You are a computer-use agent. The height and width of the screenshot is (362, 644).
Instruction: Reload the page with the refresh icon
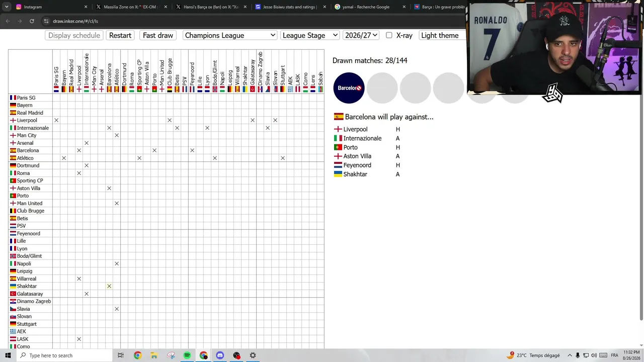(x=32, y=21)
